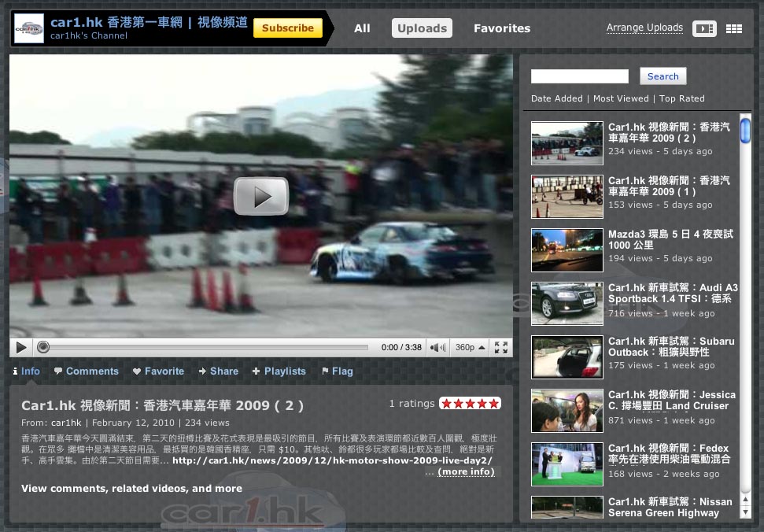Click title Subaru Outback：粗獷與野性
This screenshot has width=764, height=532.
[x=671, y=347]
